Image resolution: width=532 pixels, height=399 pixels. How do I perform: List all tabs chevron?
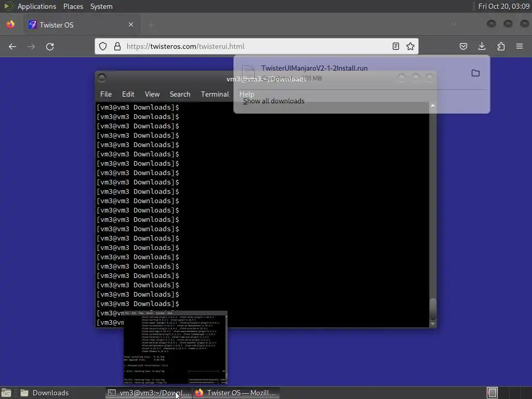pos(454,24)
